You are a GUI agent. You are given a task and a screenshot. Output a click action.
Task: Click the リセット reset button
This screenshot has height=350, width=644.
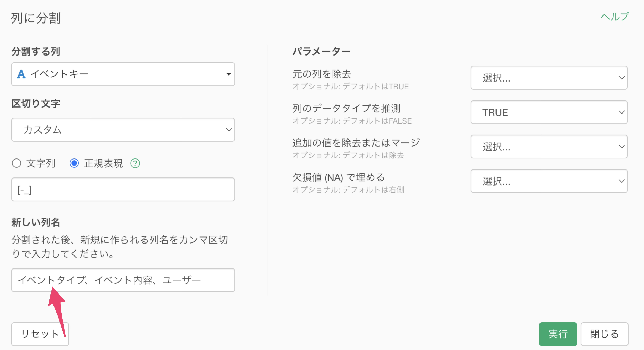[x=40, y=334]
